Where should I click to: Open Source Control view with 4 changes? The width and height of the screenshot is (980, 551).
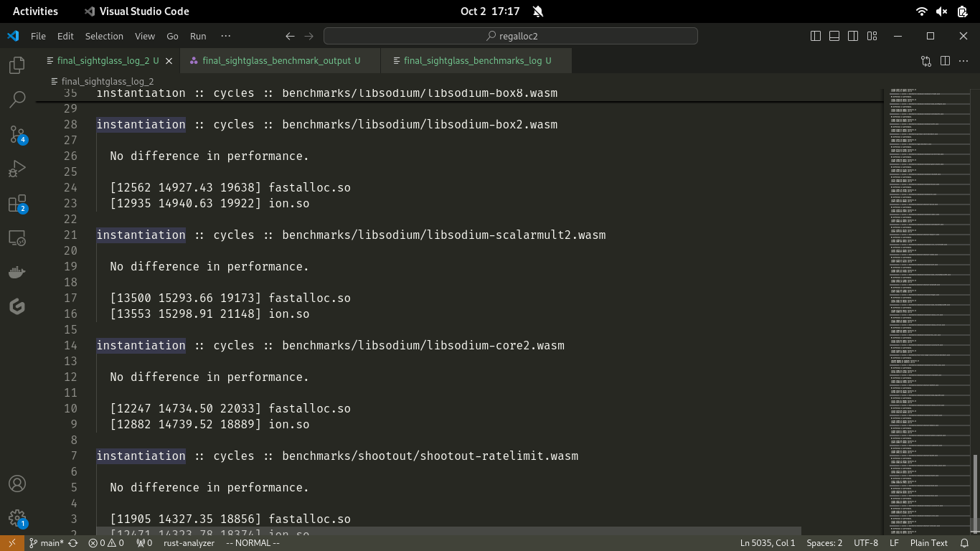[17, 134]
